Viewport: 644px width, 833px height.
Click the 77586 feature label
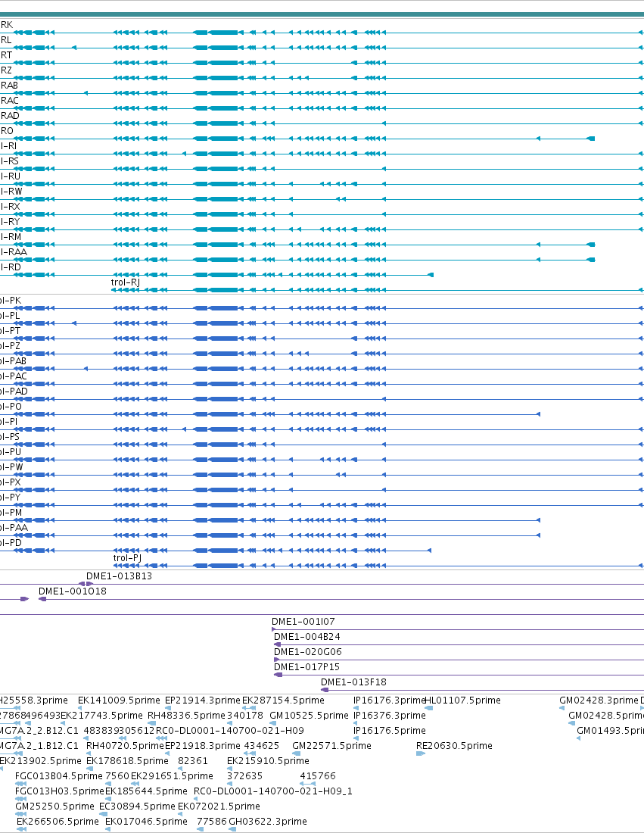212,822
